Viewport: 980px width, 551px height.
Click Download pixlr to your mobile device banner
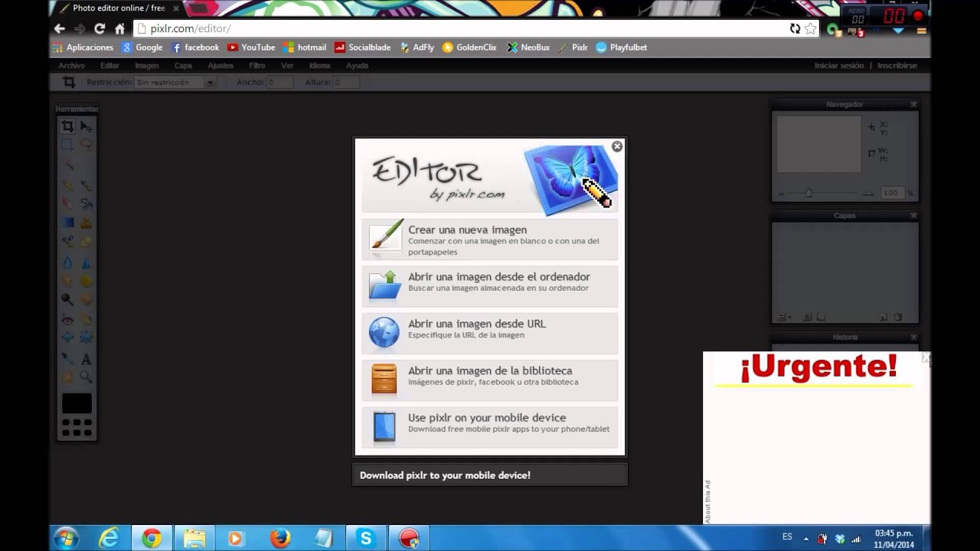click(x=490, y=475)
